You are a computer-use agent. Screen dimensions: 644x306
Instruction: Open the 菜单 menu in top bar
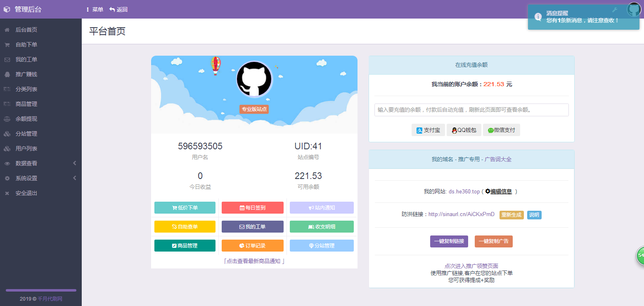[x=95, y=9]
